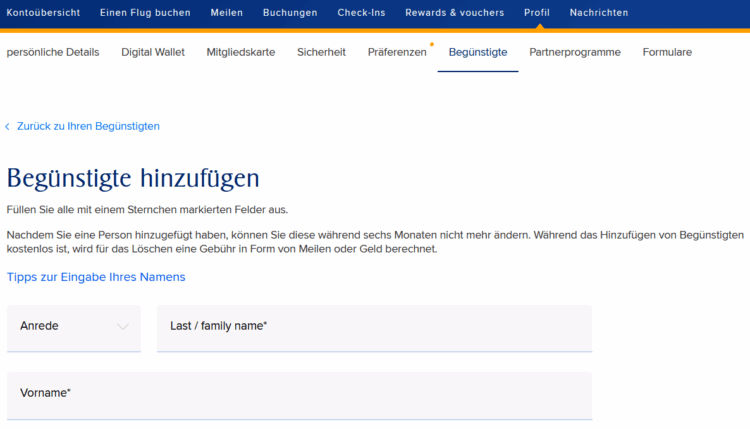Screen dimensions: 750x429
Task: Go to Einen Flug buchen
Action: click(145, 13)
